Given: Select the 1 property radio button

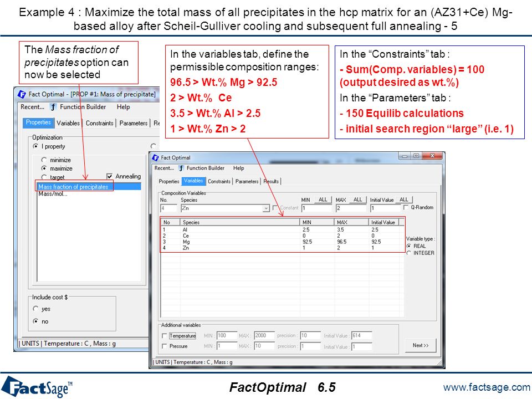Looking at the screenshot, I should coord(35,146).
